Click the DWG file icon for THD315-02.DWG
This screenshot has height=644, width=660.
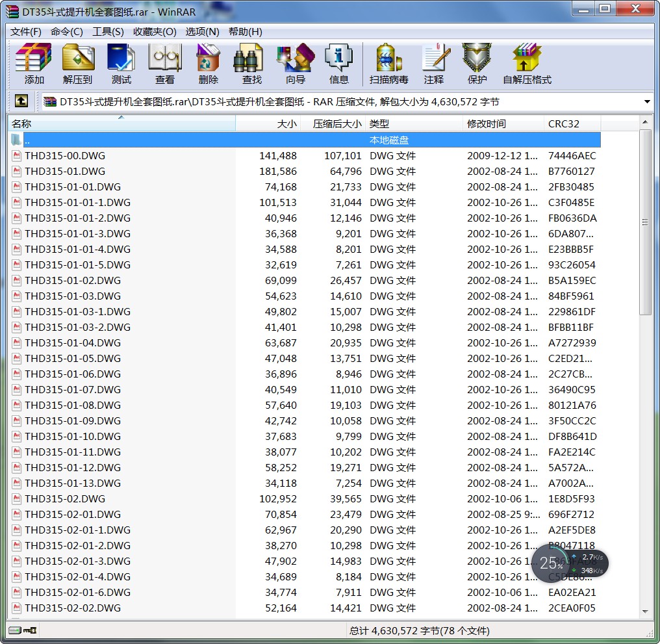click(17, 498)
